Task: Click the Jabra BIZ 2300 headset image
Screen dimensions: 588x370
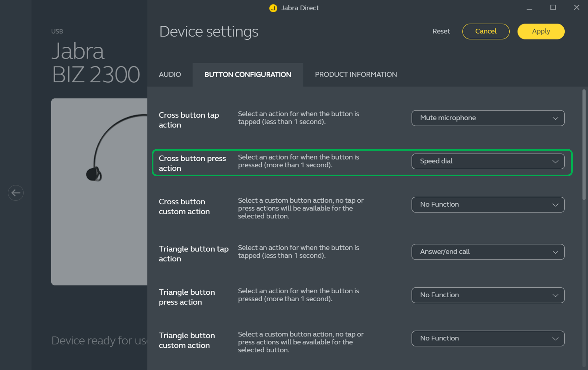Action: tap(99, 191)
